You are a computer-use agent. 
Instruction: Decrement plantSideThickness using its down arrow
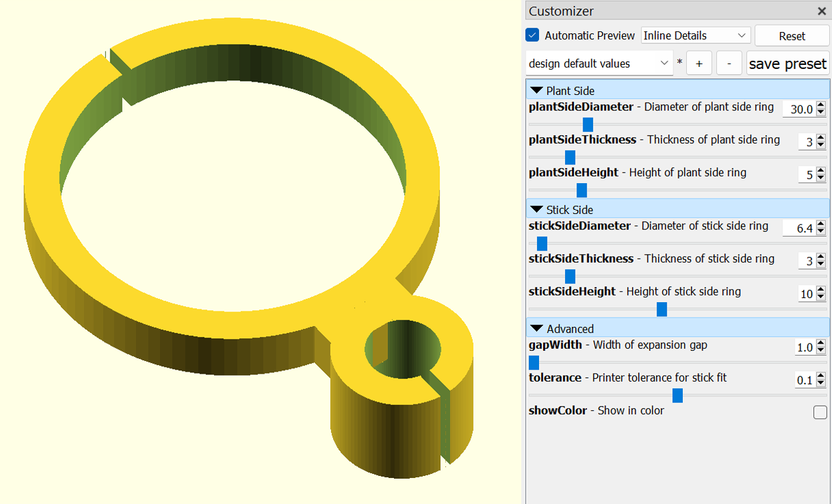pyautogui.click(x=821, y=145)
